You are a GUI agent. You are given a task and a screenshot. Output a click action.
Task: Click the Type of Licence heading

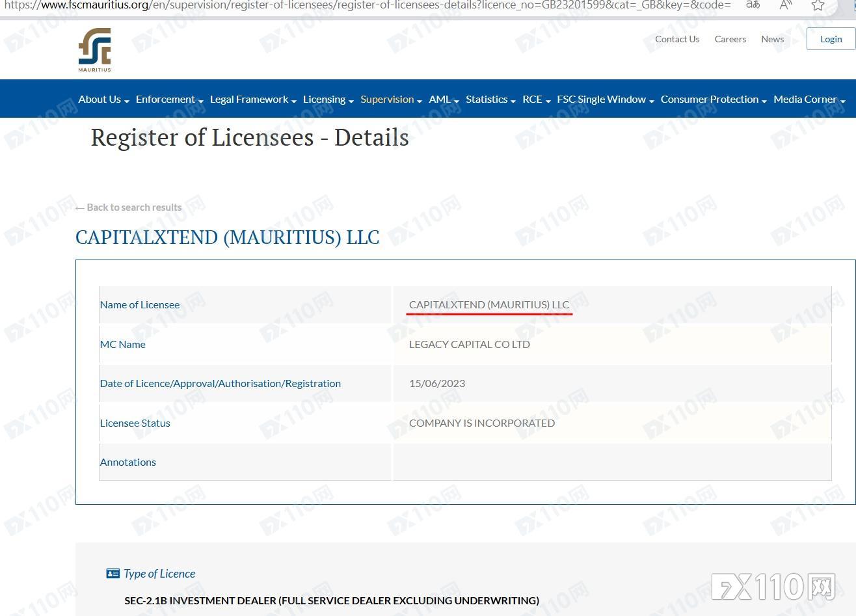pos(159,574)
